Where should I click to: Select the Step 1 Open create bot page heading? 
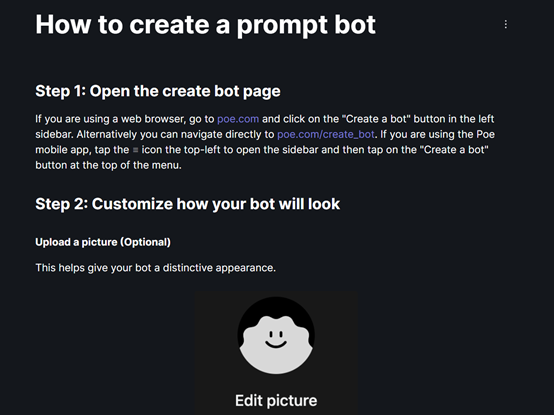tap(158, 91)
